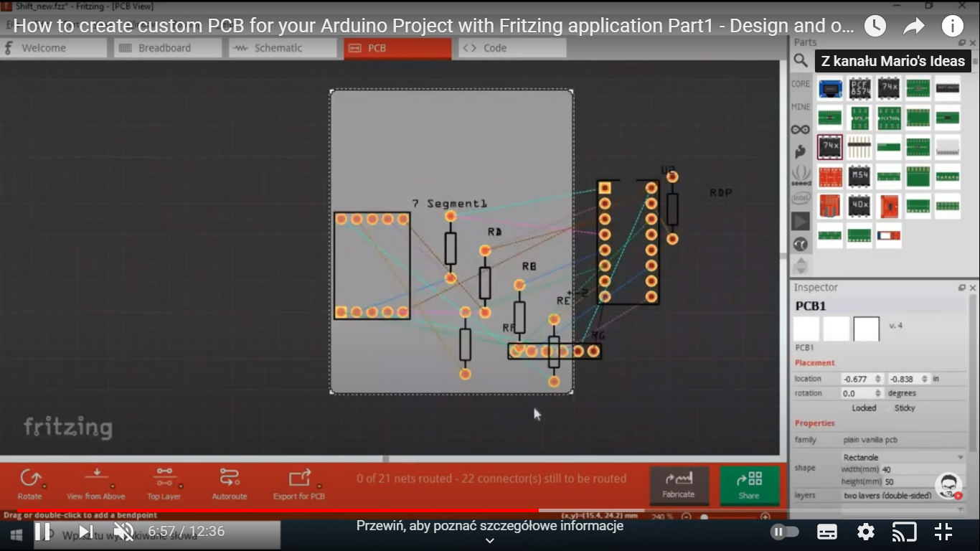The image size is (980, 551).
Task: Exit full screen mode
Action: pos(943,532)
